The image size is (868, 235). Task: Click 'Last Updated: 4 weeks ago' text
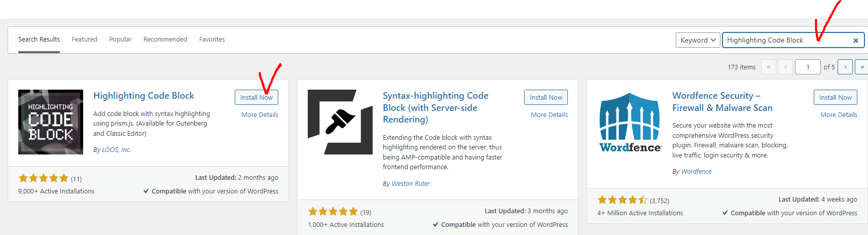tap(818, 200)
